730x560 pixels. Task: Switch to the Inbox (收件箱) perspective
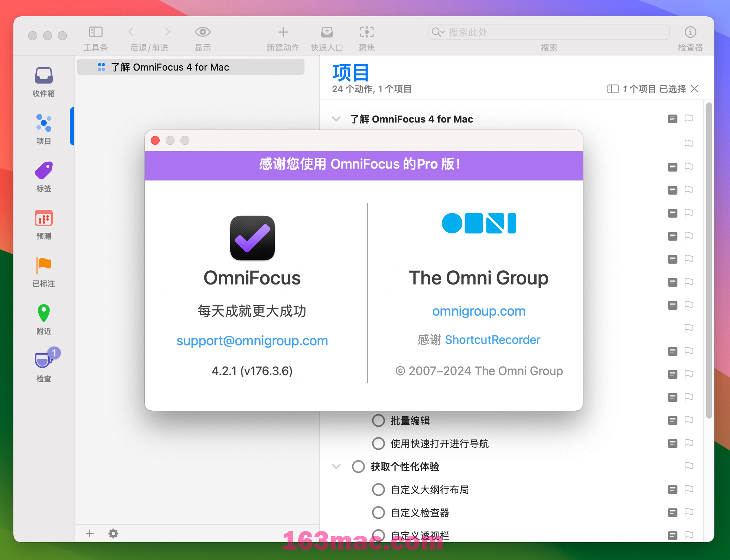[x=44, y=82]
